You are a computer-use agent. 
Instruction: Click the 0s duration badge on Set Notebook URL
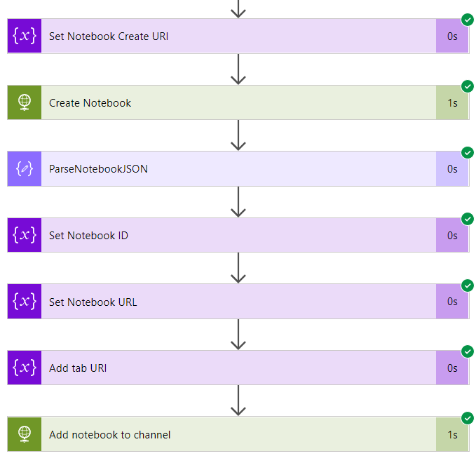click(x=452, y=302)
